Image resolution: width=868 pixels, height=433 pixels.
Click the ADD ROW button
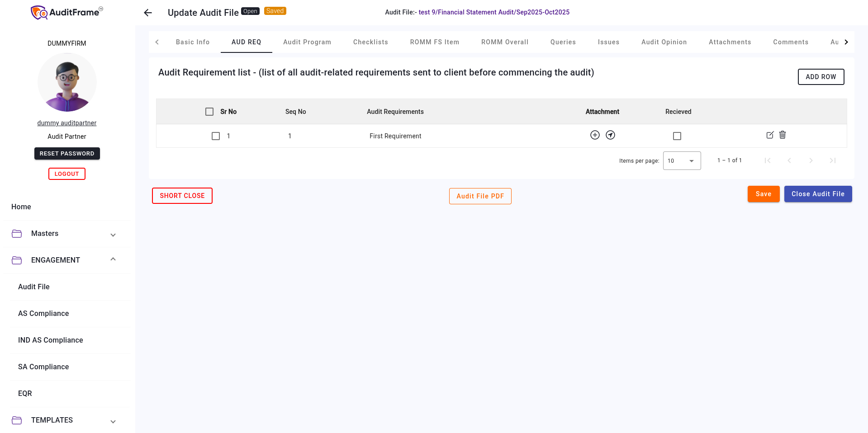coord(821,77)
